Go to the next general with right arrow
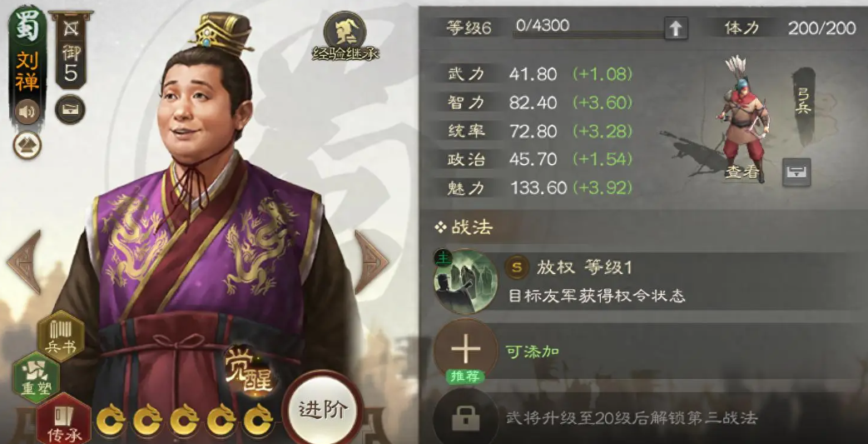Viewport: 868px width, 444px height. [371, 262]
